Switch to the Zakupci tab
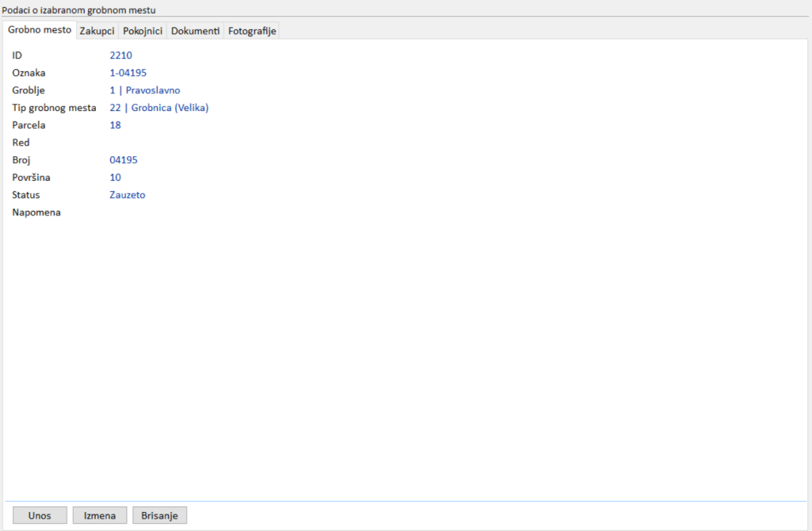Image resolution: width=812 pixels, height=531 pixels. tap(98, 31)
